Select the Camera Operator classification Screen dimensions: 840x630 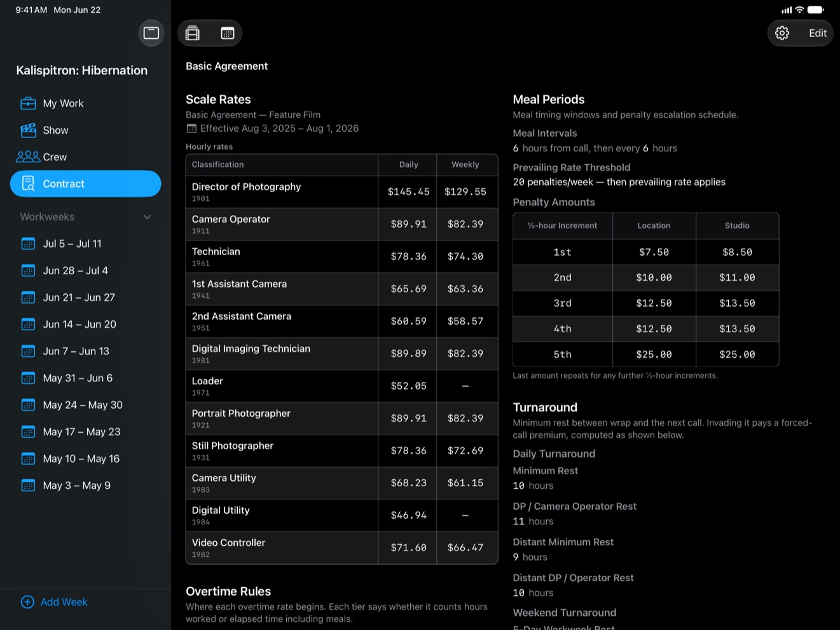click(231, 219)
